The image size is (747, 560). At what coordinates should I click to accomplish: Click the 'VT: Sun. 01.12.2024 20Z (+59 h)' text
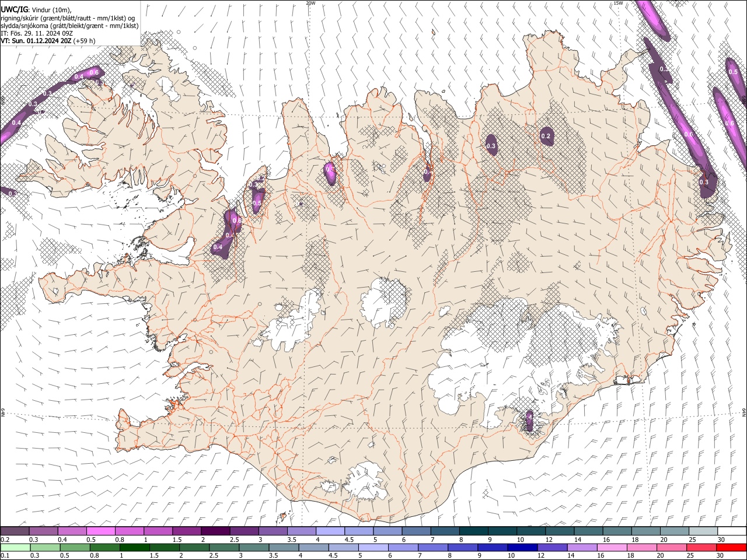pyautogui.click(x=48, y=41)
